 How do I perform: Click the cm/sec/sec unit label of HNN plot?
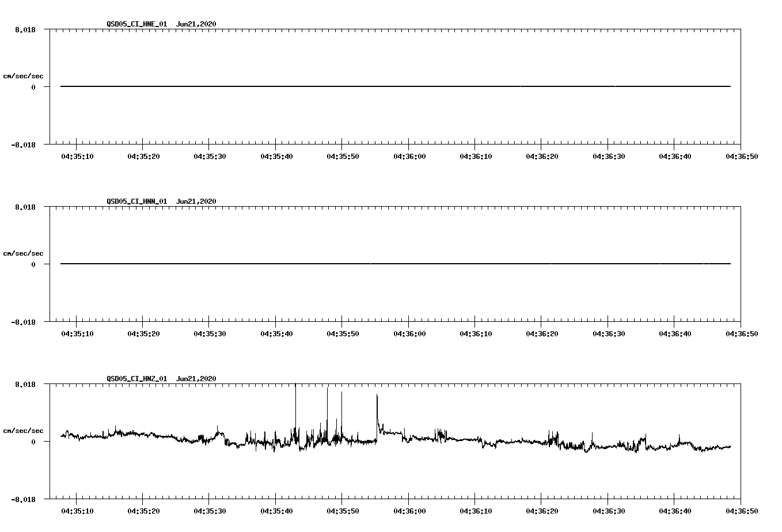pyautogui.click(x=23, y=253)
